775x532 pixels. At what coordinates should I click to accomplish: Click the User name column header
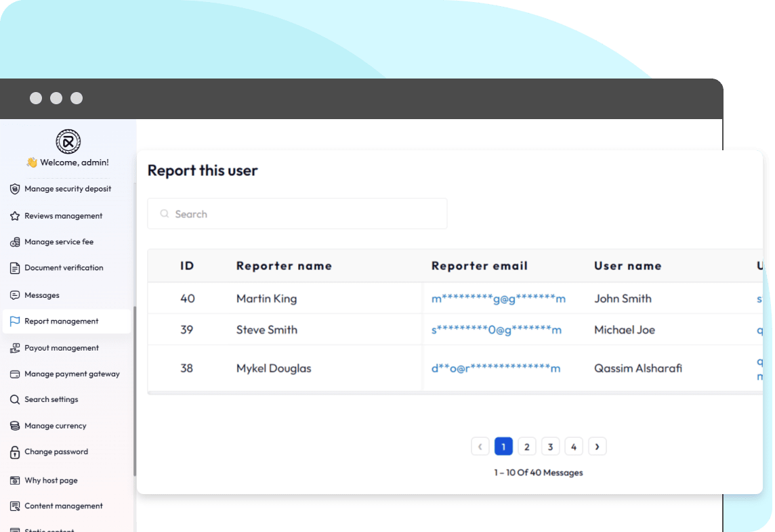point(628,266)
